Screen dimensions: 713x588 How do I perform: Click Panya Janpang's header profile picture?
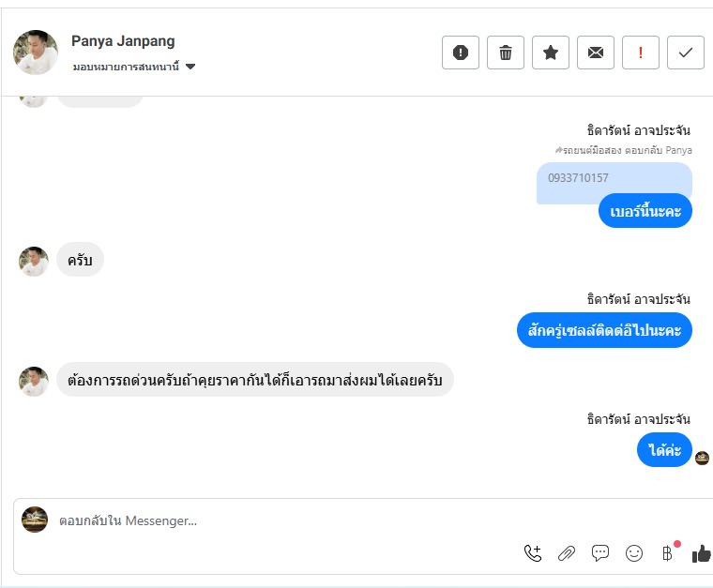(36, 52)
